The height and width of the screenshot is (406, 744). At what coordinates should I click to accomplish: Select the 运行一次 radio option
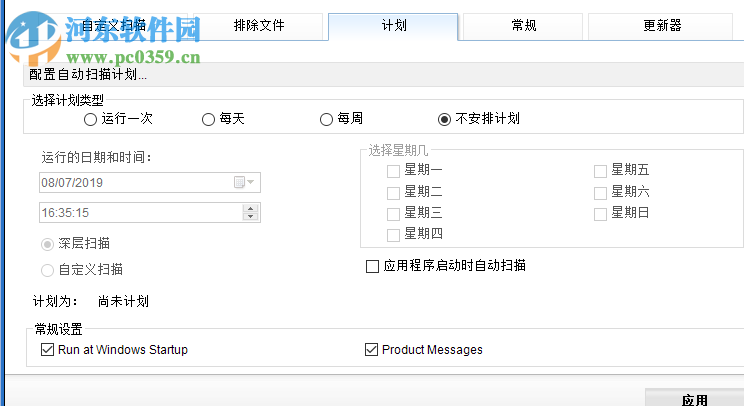(90, 119)
